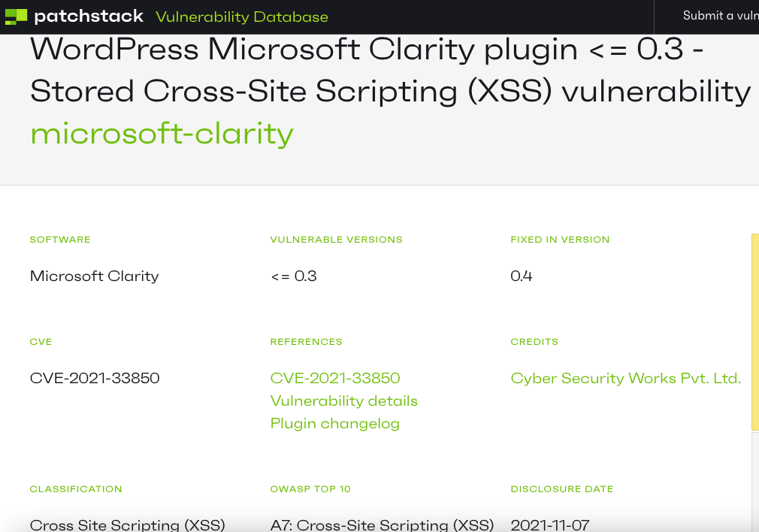Screen dimensions: 759x532
Task: Click the CREDITS section label
Action: click(534, 342)
